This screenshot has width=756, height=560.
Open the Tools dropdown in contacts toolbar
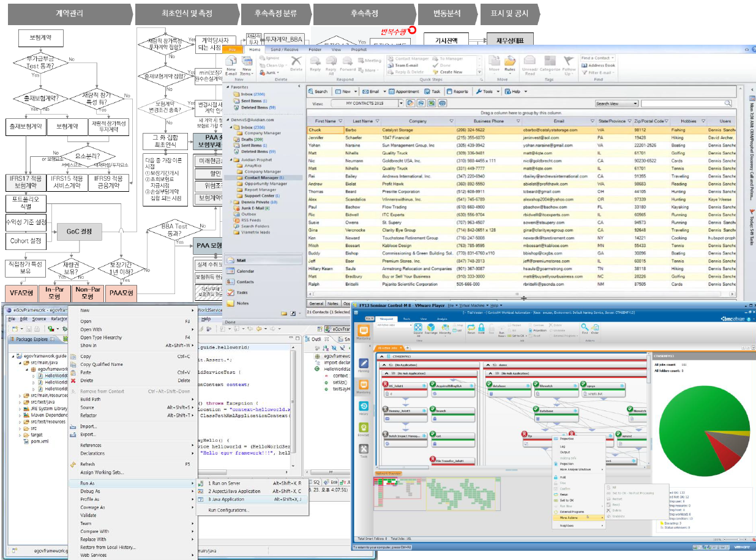click(x=487, y=91)
